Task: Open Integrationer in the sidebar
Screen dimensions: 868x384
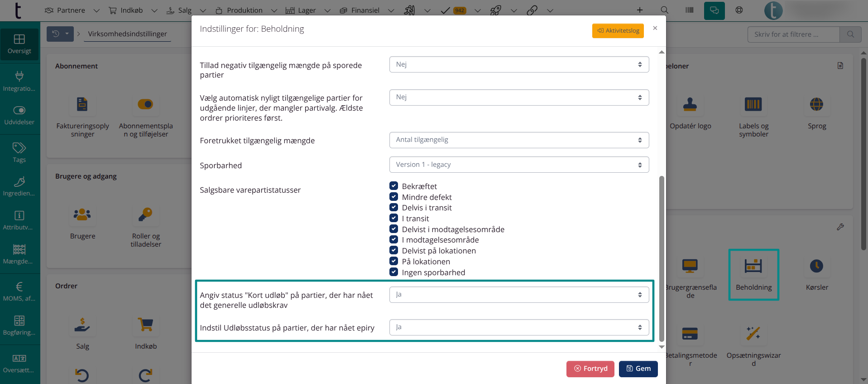Action: click(x=19, y=81)
